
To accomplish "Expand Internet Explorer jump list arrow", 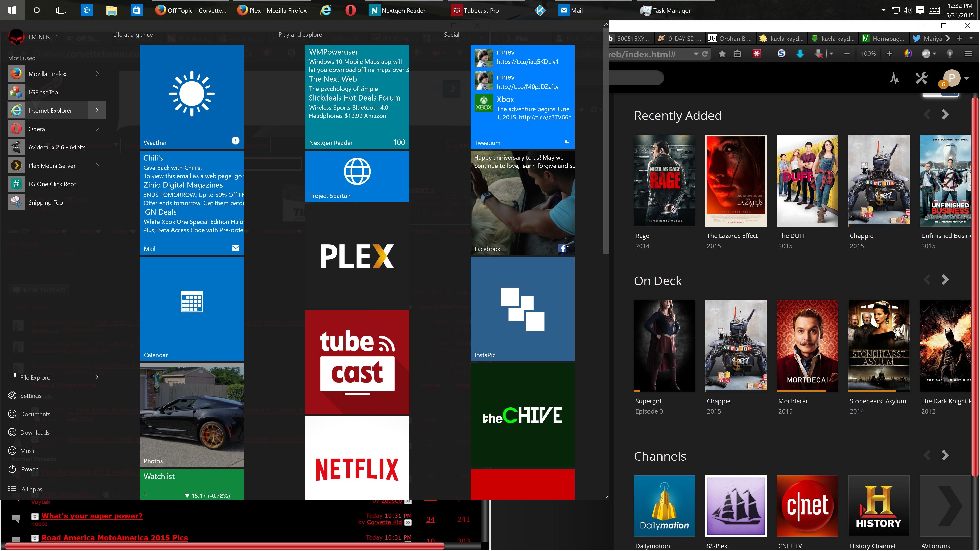I will tap(97, 110).
